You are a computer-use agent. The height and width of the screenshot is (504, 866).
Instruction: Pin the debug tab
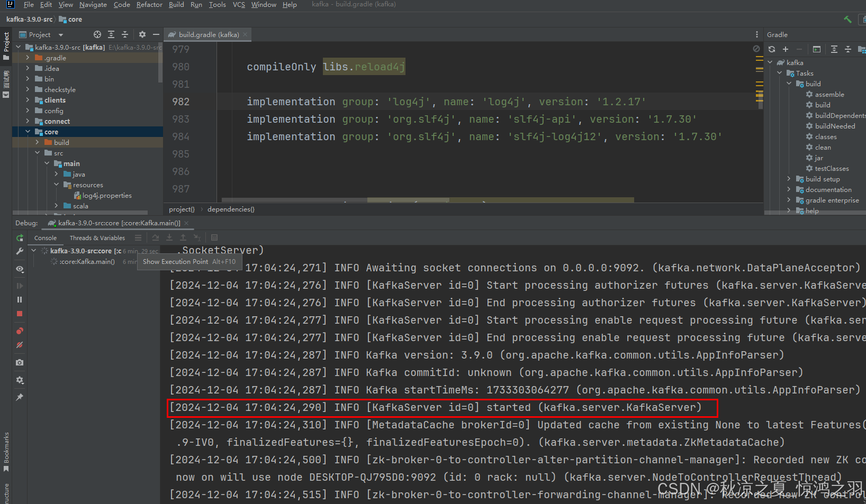coord(20,397)
